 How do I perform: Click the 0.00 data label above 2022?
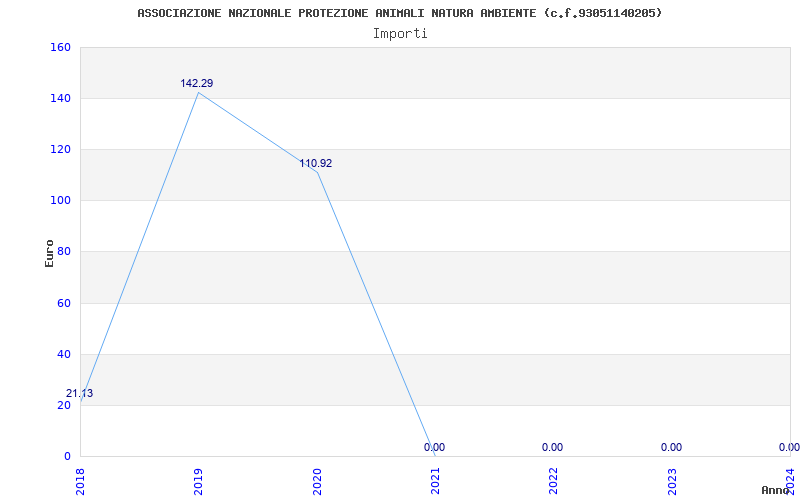(553, 447)
